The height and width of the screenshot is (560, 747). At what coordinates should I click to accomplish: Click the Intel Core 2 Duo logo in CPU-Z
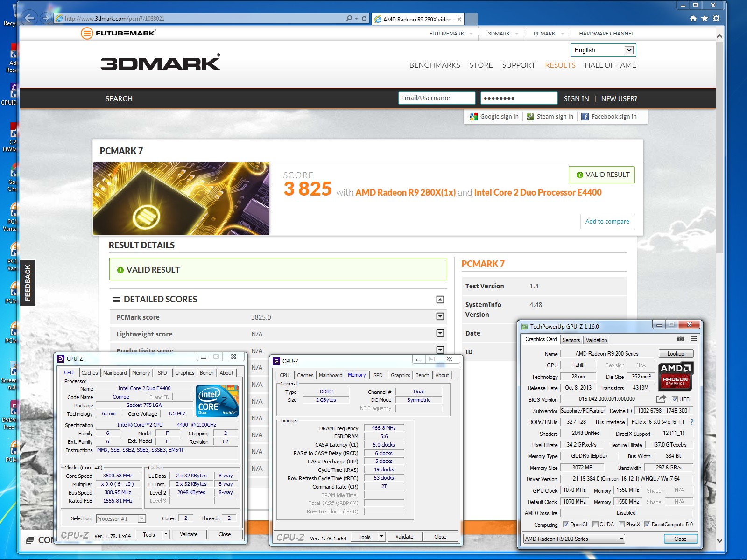tap(217, 401)
